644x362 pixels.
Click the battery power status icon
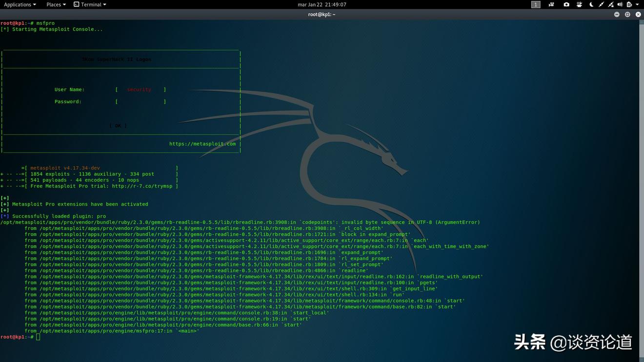coord(629,4)
